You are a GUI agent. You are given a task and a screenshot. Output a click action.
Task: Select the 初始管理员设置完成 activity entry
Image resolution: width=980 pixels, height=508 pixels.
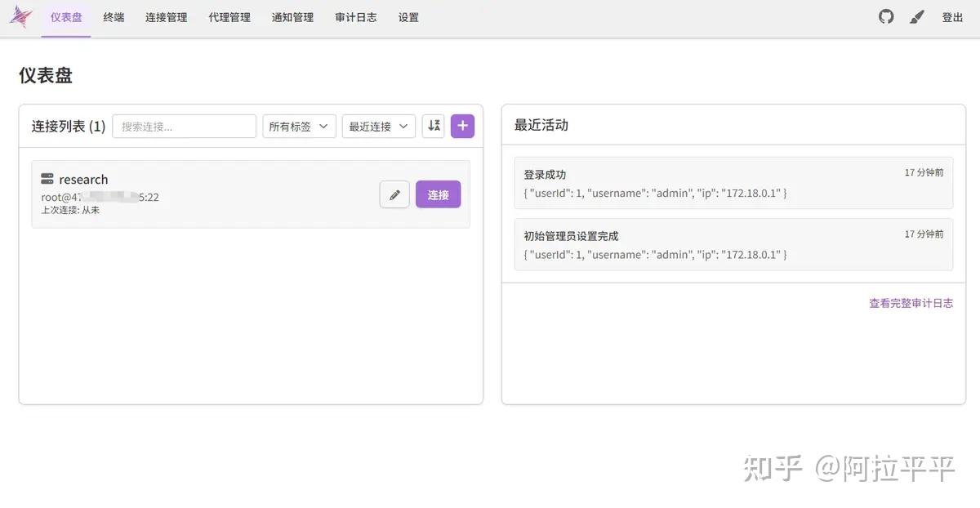point(733,244)
